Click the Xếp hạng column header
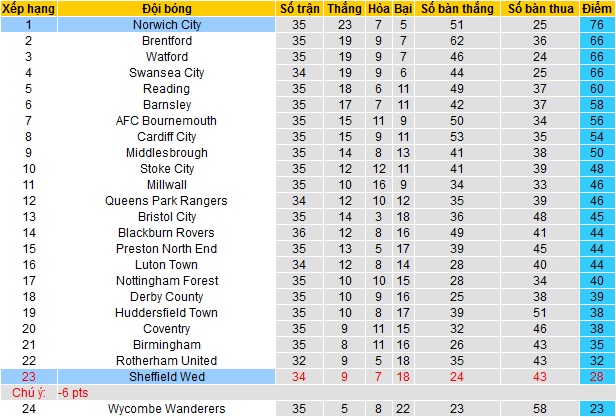 coord(29,8)
